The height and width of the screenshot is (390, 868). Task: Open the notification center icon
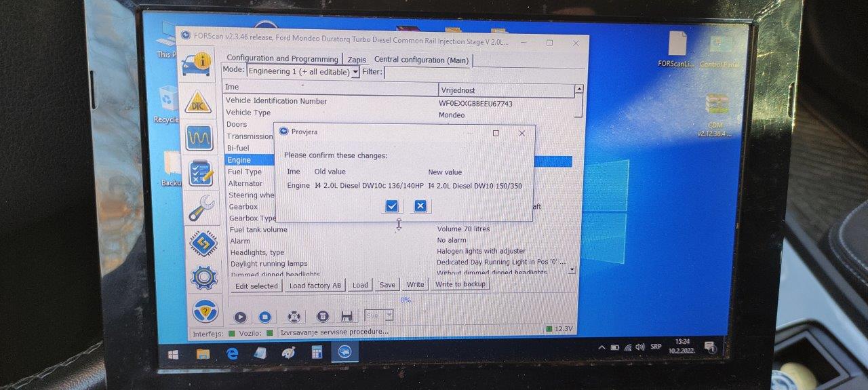tap(710, 347)
